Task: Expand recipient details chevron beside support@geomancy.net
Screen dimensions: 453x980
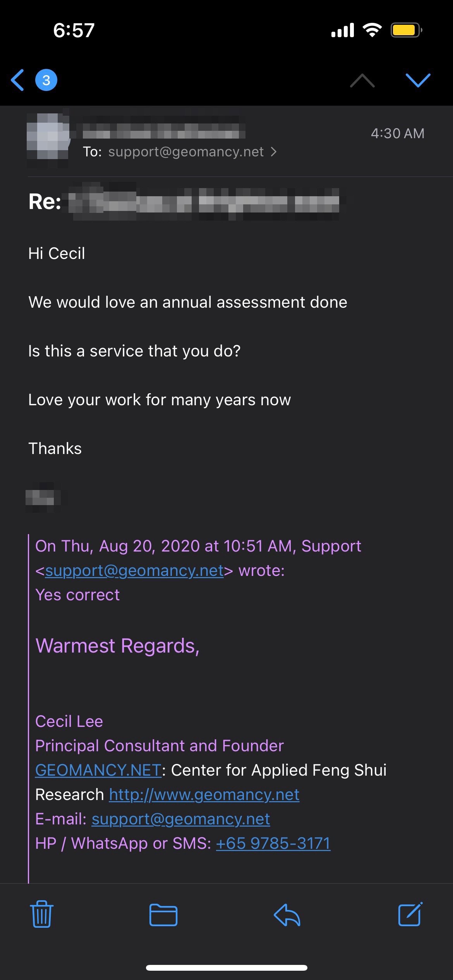Action: click(x=274, y=152)
